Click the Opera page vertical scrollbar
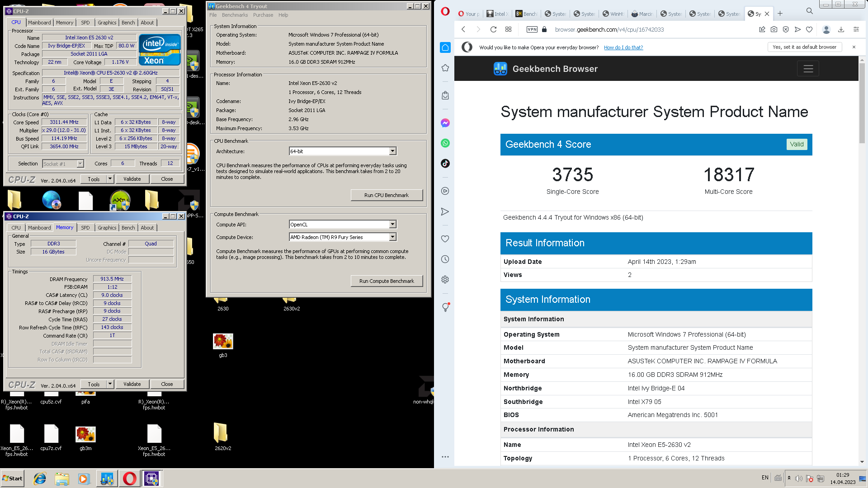Screen dimensions: 868x488 [862, 104]
